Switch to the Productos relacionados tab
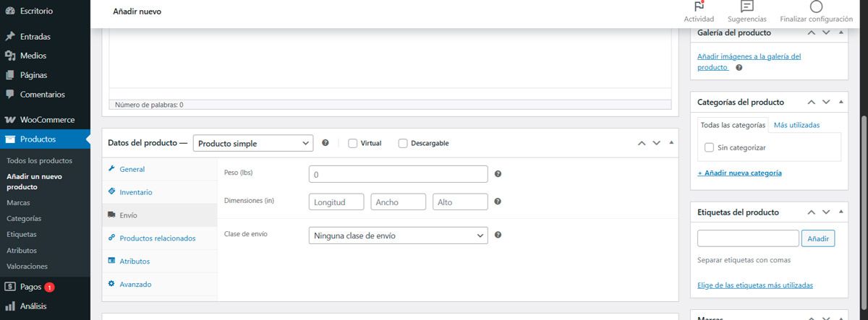868x320 pixels. pyautogui.click(x=159, y=238)
